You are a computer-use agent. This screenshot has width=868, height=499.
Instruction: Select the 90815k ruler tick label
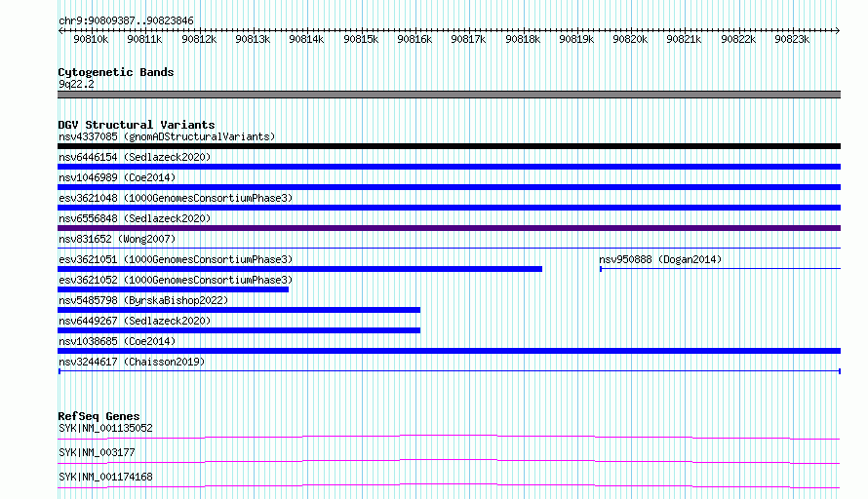tap(361, 39)
